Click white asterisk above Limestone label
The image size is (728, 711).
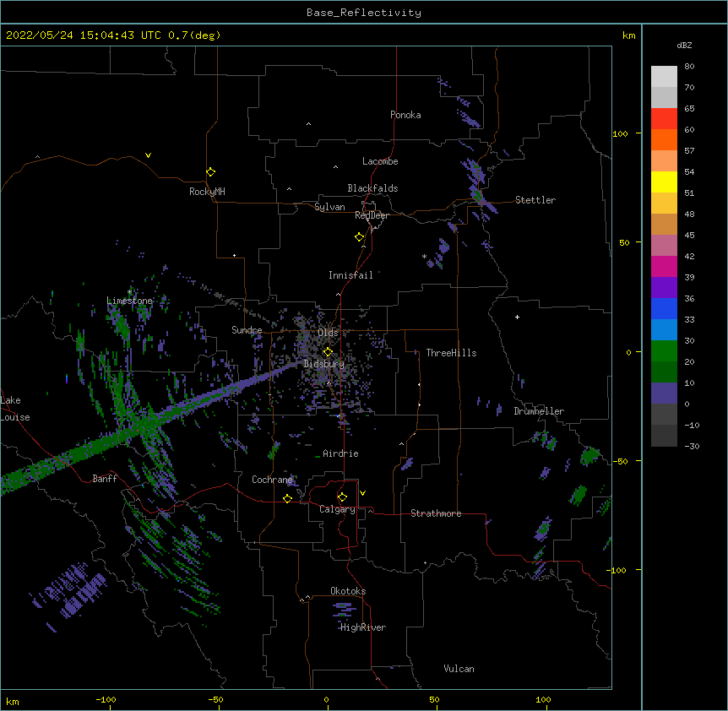click(129, 292)
